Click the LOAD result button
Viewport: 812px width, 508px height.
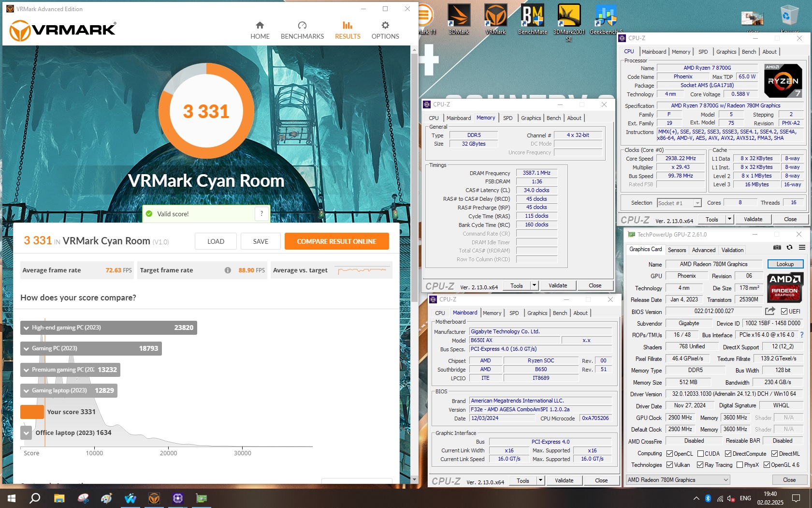[216, 241]
